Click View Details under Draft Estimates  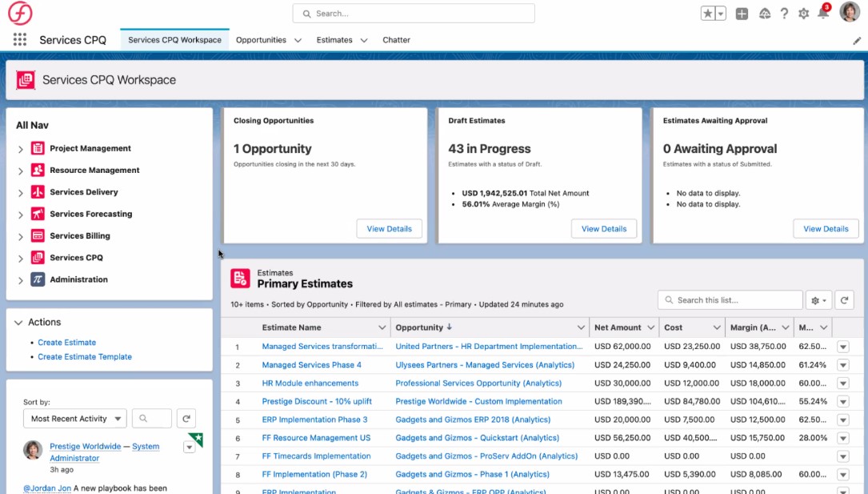coord(604,229)
